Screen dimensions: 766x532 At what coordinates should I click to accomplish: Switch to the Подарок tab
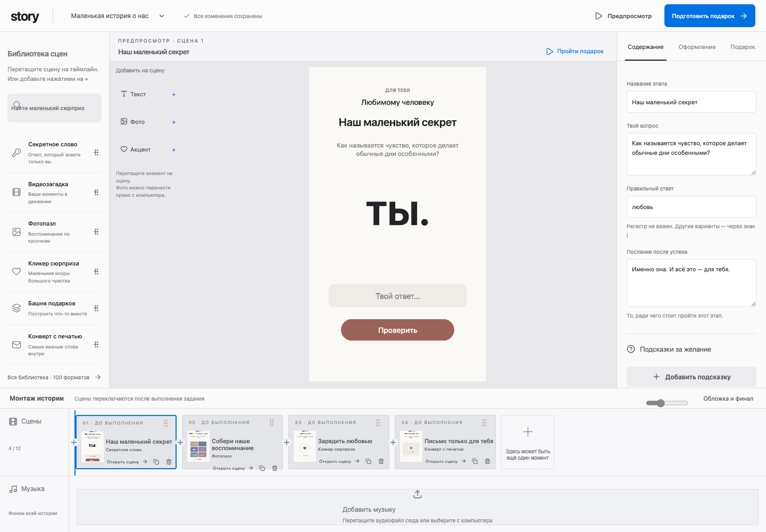(x=743, y=47)
